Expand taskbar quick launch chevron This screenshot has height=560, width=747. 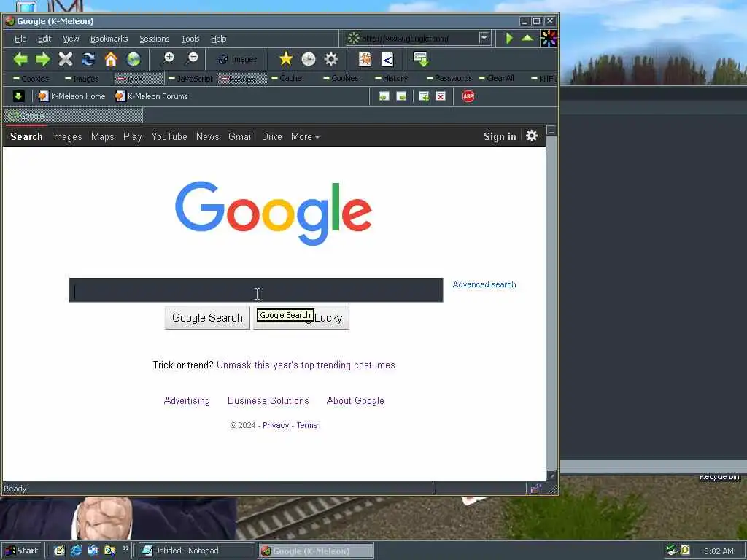[x=125, y=548]
